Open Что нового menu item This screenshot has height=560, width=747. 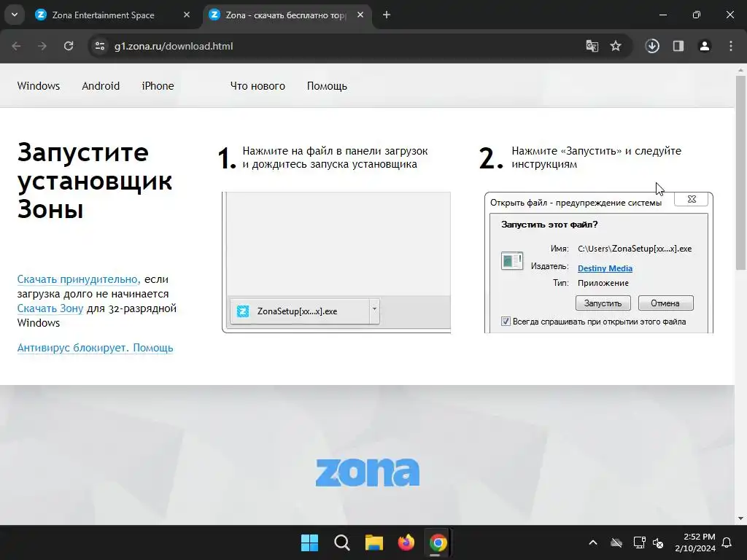(258, 86)
